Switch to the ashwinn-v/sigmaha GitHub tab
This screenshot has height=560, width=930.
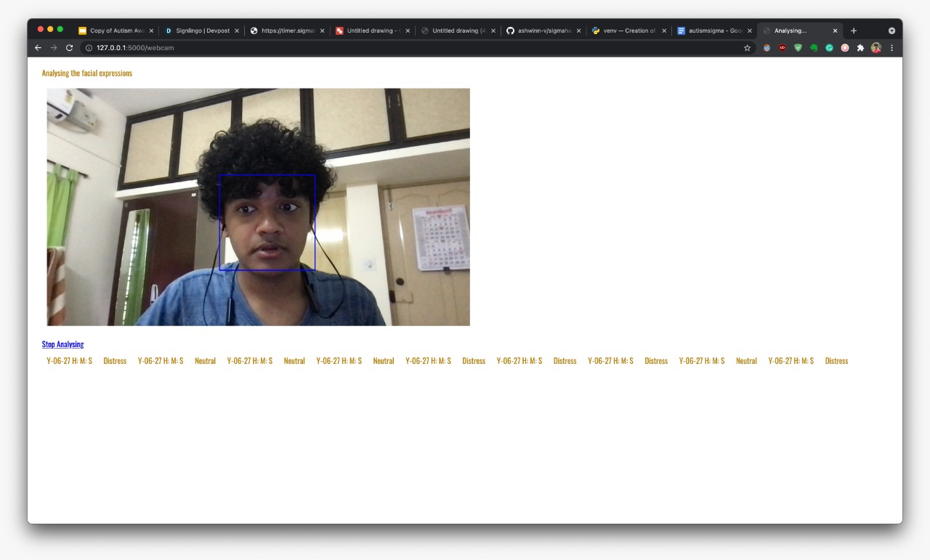(543, 31)
